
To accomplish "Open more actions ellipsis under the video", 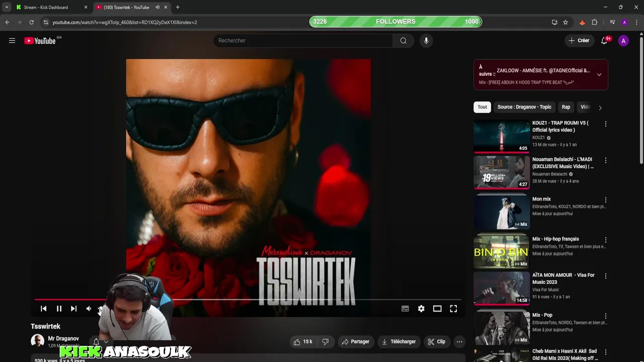I will coord(459,342).
